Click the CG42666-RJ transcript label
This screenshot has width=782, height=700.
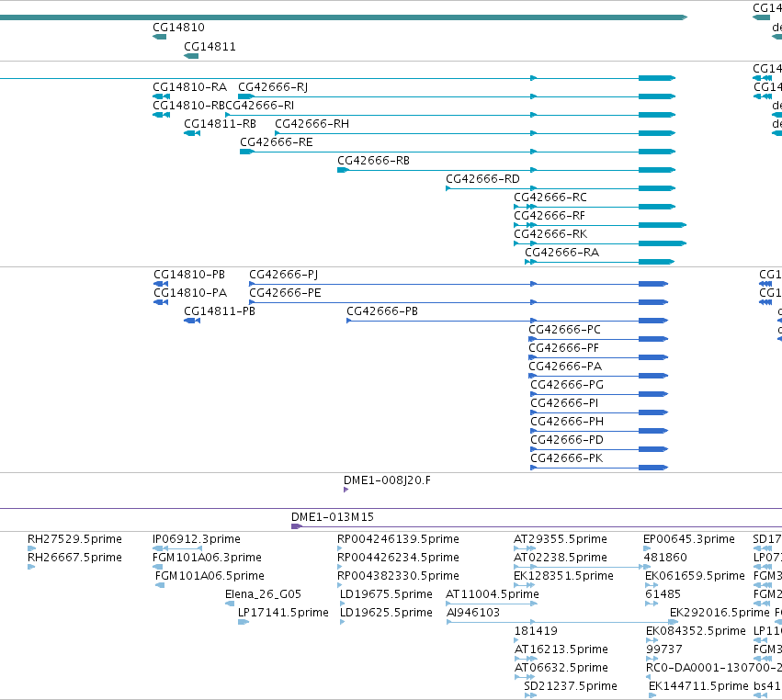273,87
